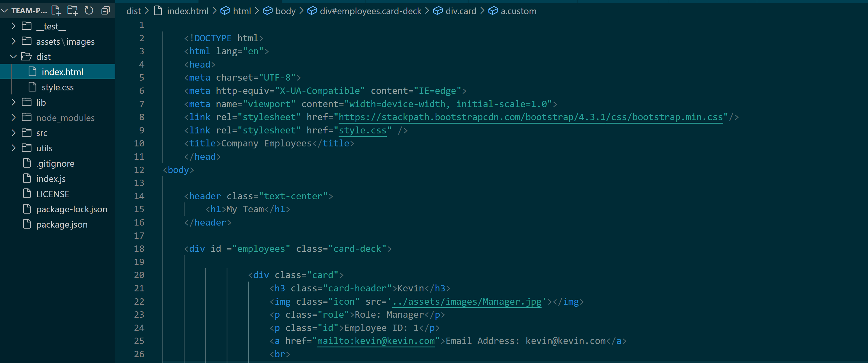Screen dimensions: 868x363
Task: Click the file icon next to .gitignore
Action: coord(27,163)
